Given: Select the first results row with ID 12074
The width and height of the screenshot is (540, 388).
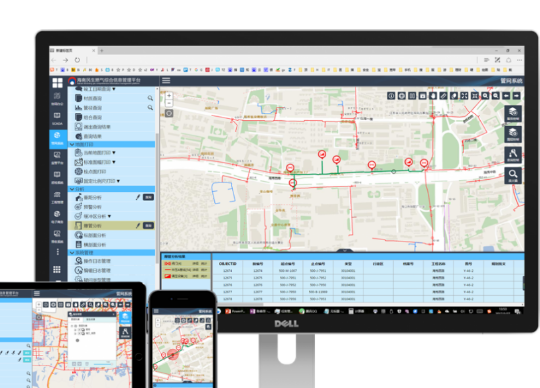Looking at the screenshot, I should [x=368, y=271].
